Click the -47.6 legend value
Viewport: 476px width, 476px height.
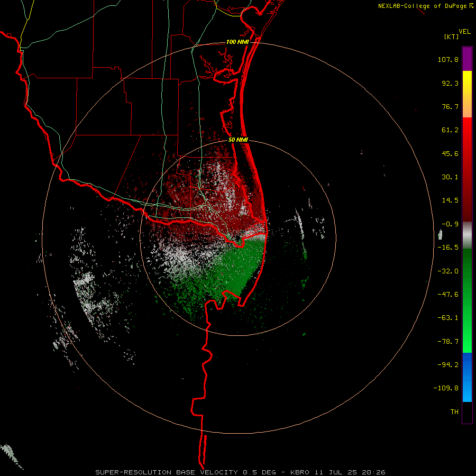[x=448, y=295]
